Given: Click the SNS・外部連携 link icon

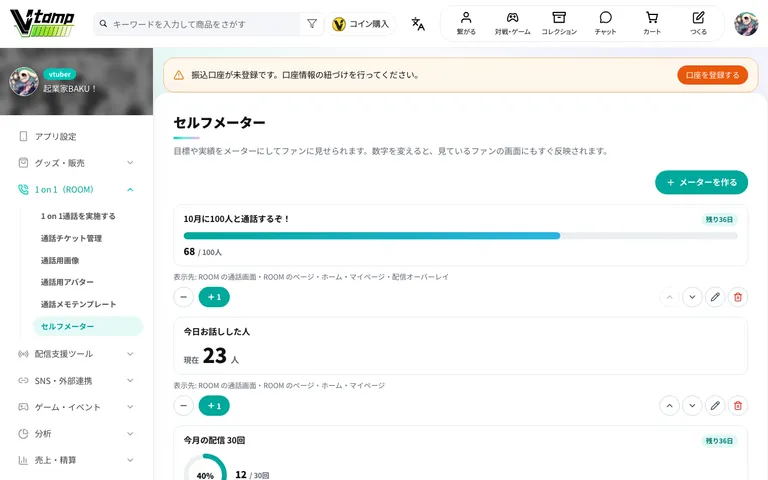Looking at the screenshot, I should point(23,381).
